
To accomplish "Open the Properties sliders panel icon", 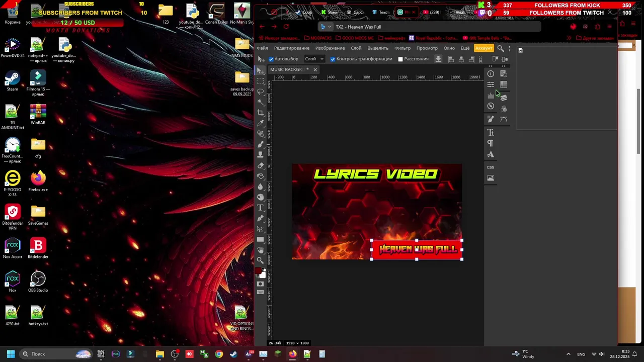I will [x=491, y=84].
